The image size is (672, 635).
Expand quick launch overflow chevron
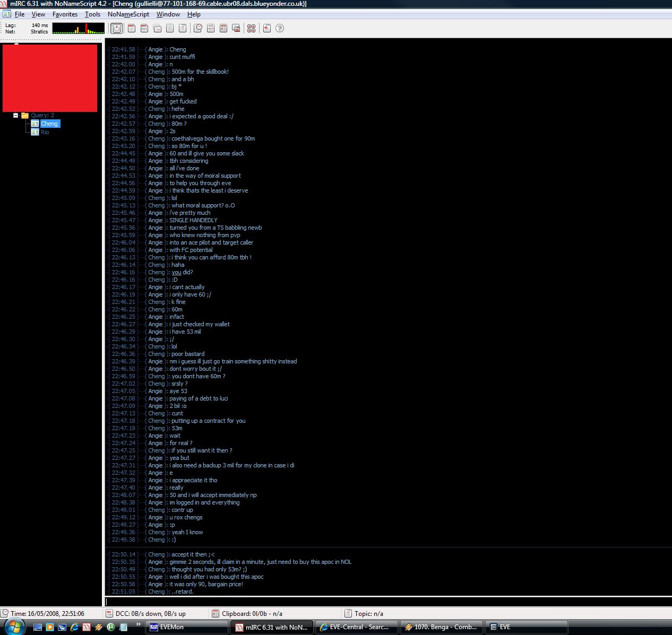(139, 624)
